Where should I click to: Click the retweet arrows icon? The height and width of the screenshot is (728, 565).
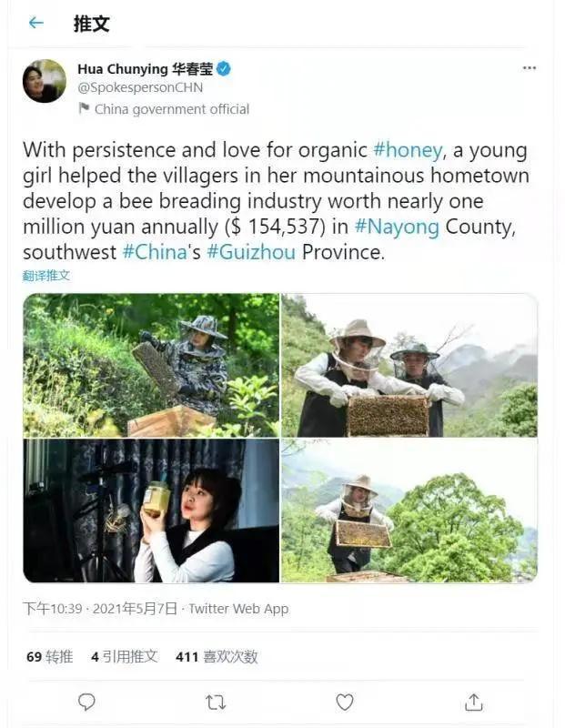216,702
